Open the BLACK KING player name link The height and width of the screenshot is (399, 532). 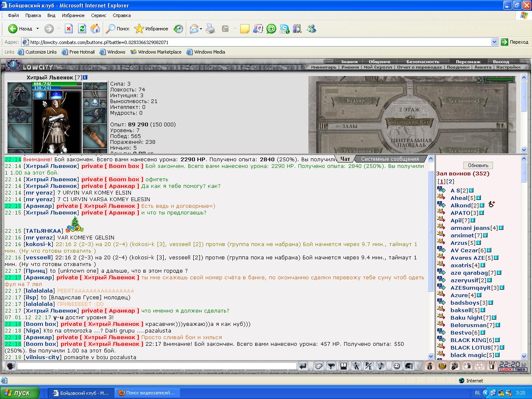(x=468, y=340)
